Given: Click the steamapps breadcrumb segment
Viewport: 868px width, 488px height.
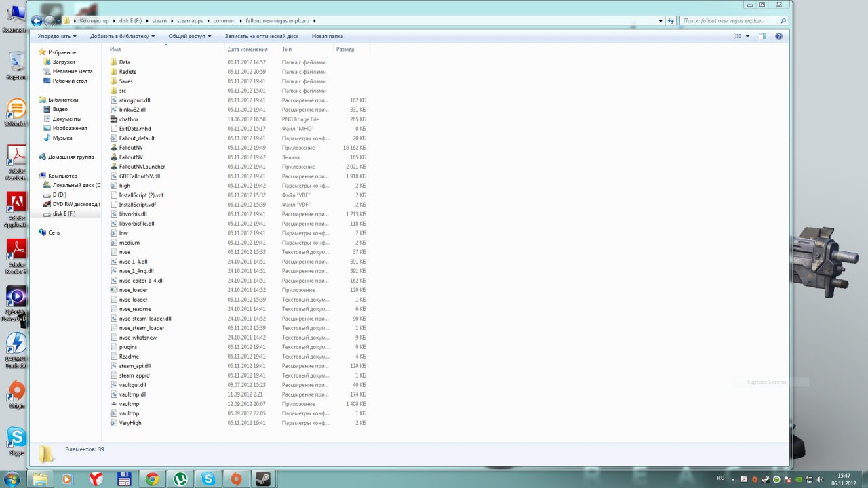Looking at the screenshot, I should (190, 21).
